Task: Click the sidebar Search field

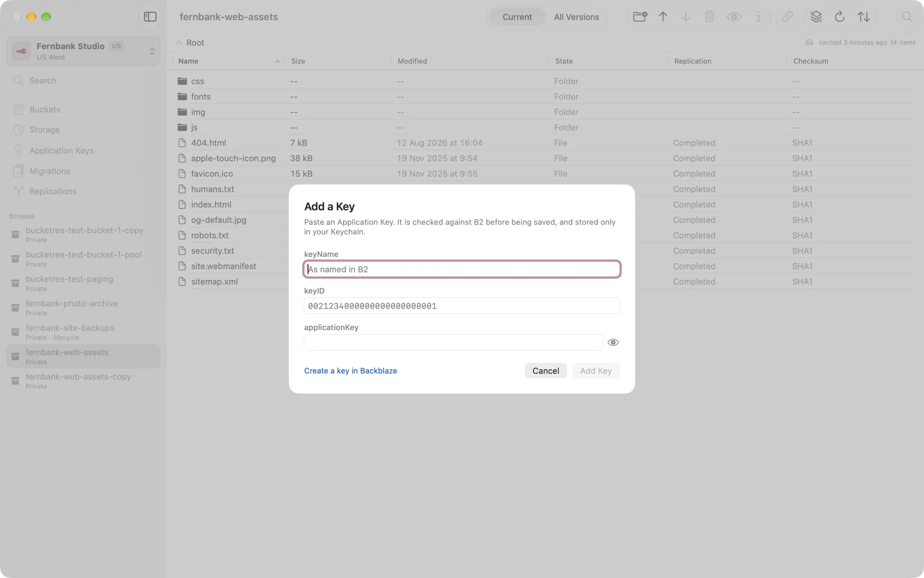Action: click(83, 81)
